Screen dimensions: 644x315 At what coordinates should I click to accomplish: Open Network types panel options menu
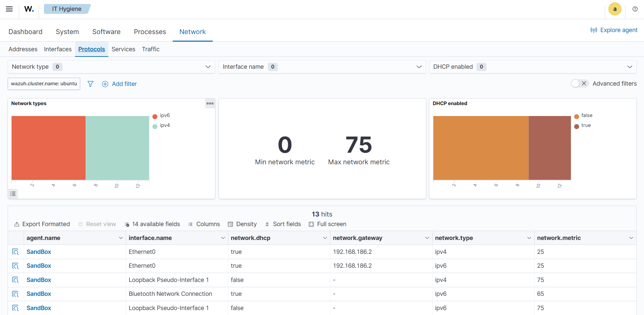pos(210,103)
